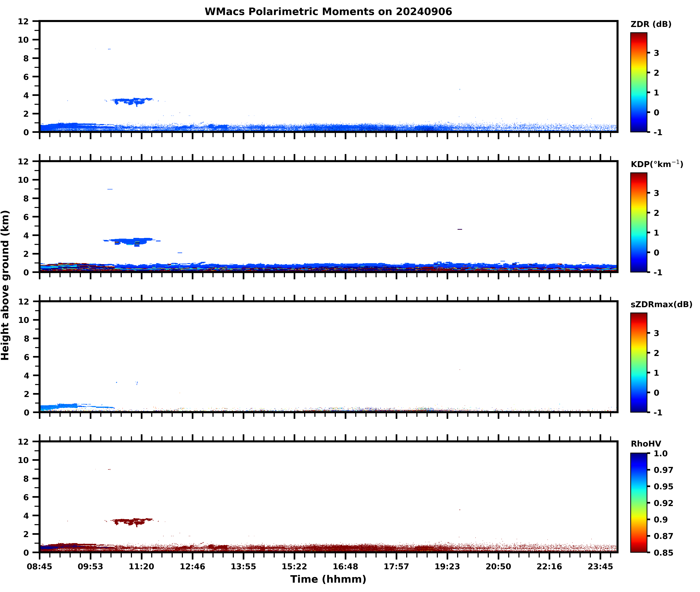Select the 08:45 time tick label

(x=40, y=566)
